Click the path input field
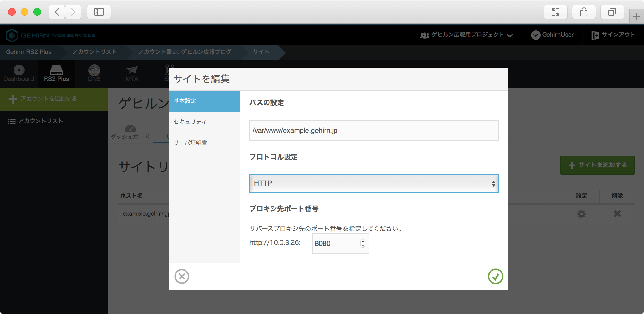644x314 pixels. pos(374,131)
